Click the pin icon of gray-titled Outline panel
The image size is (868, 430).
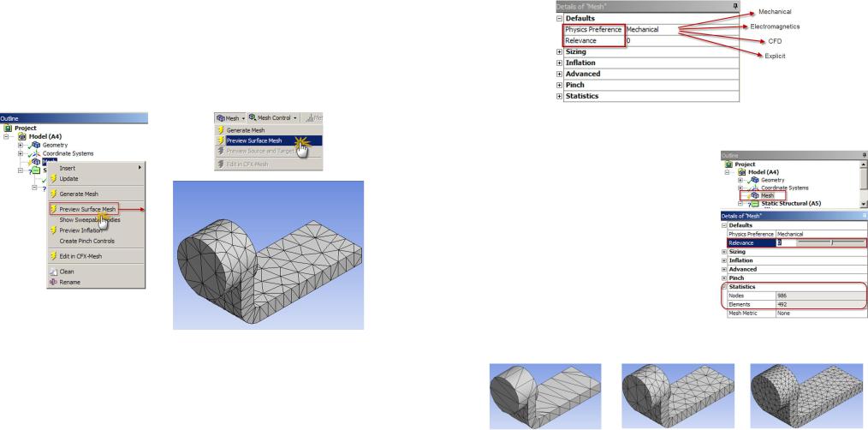(x=864, y=156)
